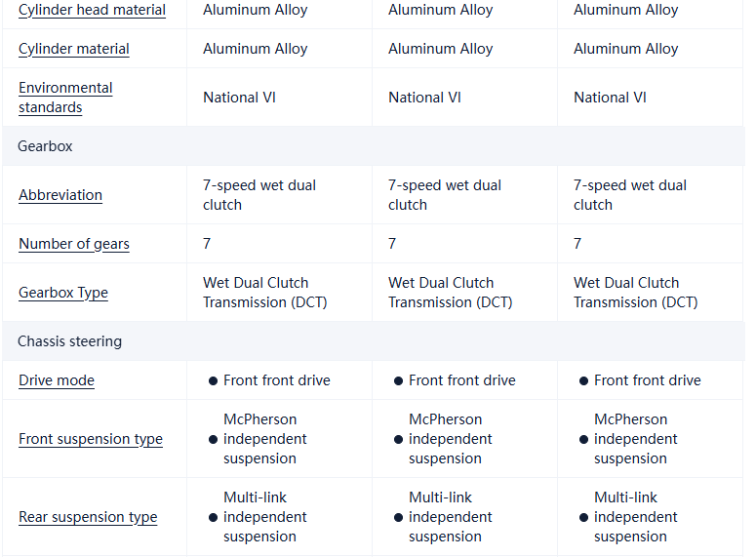756x557 pixels.
Task: Click the Environmental standards link
Action: [x=65, y=98]
